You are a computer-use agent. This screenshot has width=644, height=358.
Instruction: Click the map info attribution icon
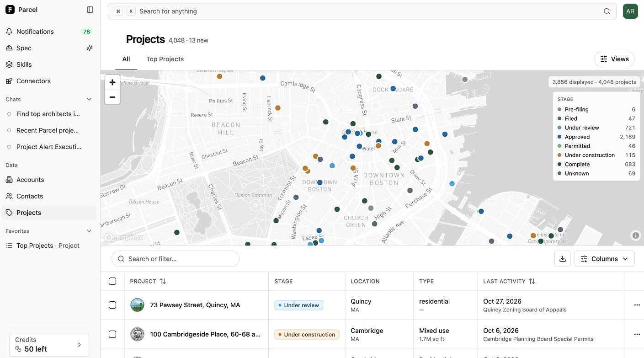635,235
